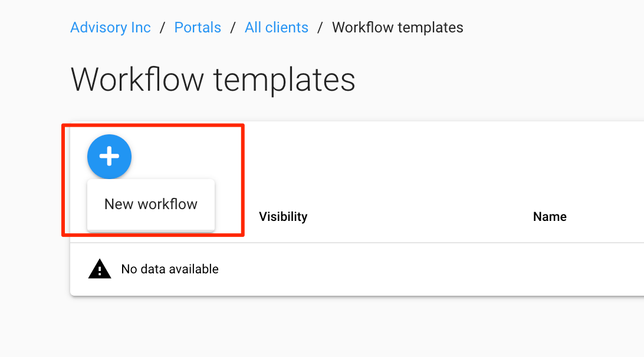Click the empty table row beside No data available
The height and width of the screenshot is (357, 644).
coord(413,269)
